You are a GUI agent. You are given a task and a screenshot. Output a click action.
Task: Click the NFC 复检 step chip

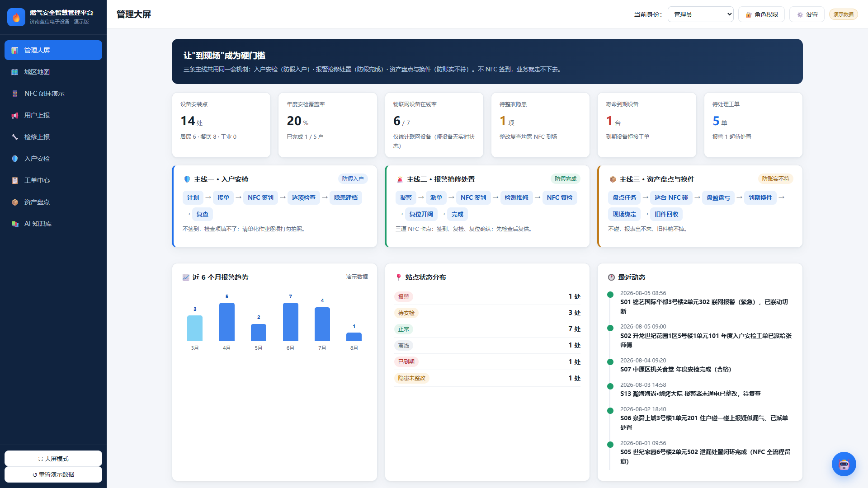pyautogui.click(x=560, y=197)
